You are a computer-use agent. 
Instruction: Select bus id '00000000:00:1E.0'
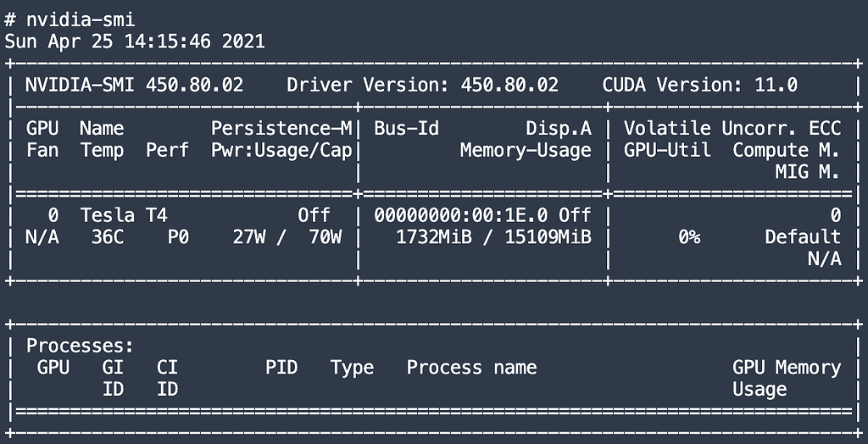(460, 215)
